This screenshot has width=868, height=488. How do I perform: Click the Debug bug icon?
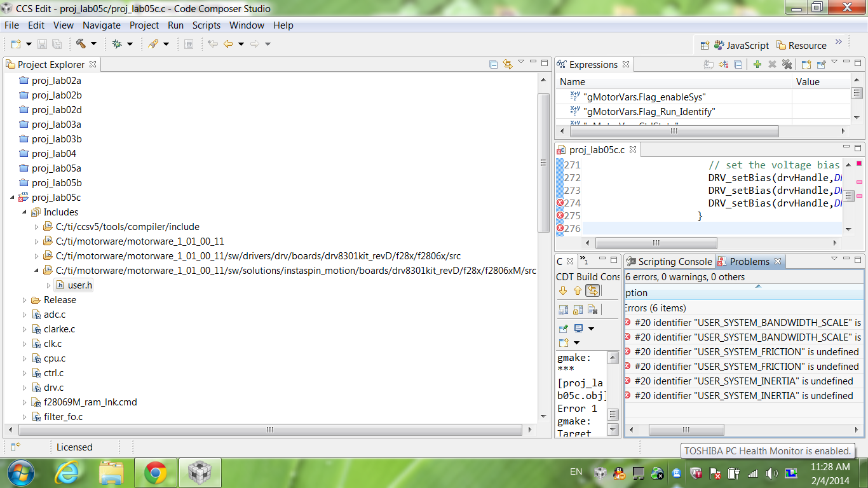click(x=117, y=44)
